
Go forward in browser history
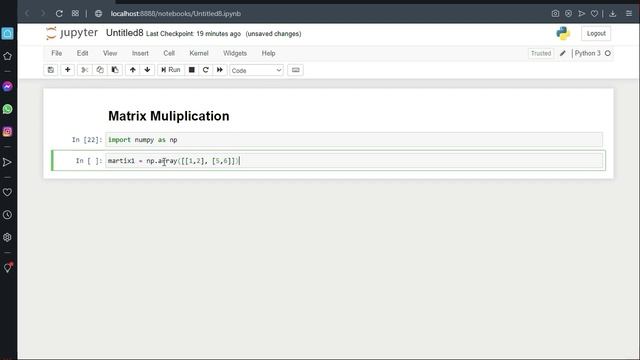point(43,13)
